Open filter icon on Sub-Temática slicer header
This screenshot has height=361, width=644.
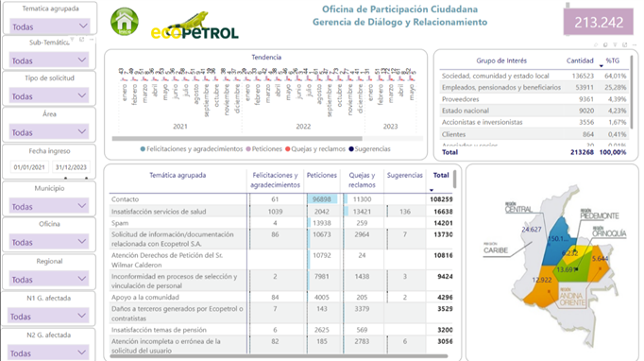point(73,40)
